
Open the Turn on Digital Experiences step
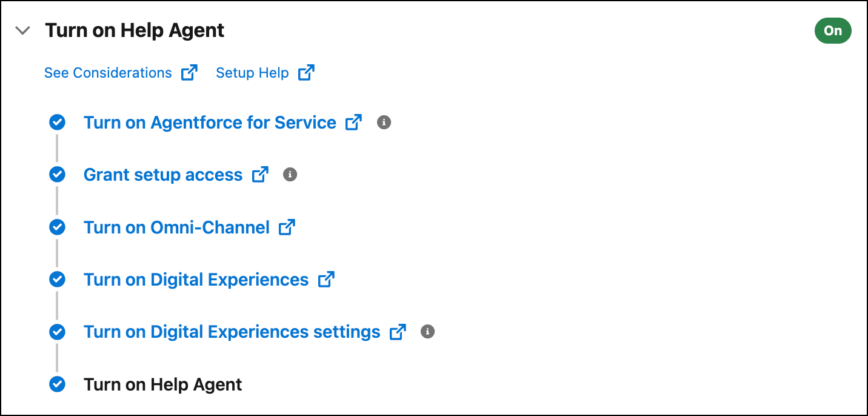pos(196,280)
